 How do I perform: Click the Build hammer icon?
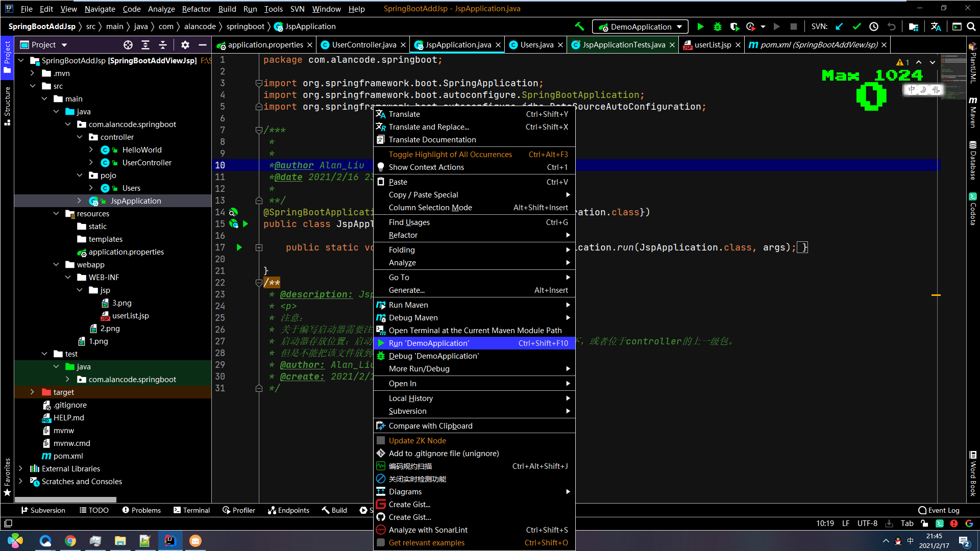pyautogui.click(x=579, y=27)
